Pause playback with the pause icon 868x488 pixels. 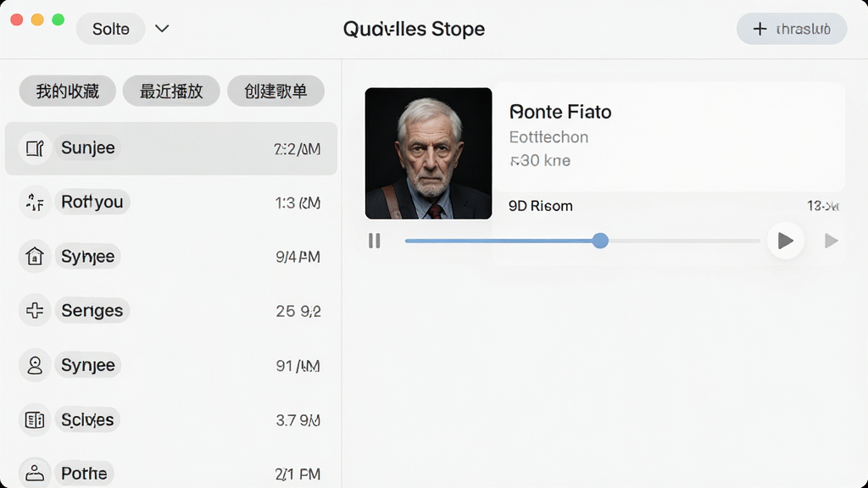(x=374, y=241)
